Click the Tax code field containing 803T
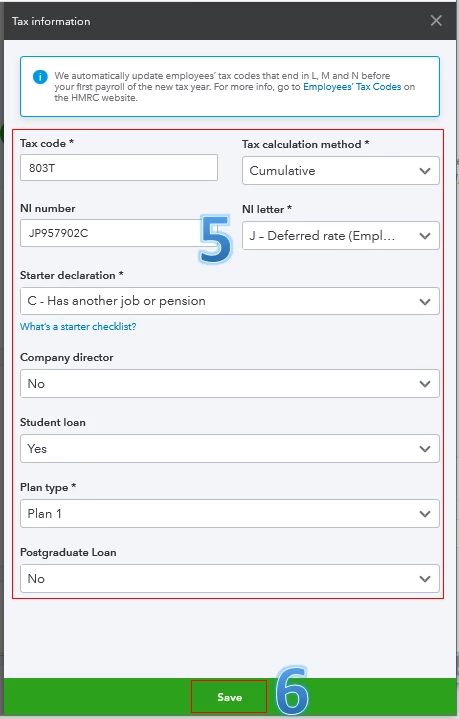The height and width of the screenshot is (719, 459). pyautogui.click(x=119, y=168)
